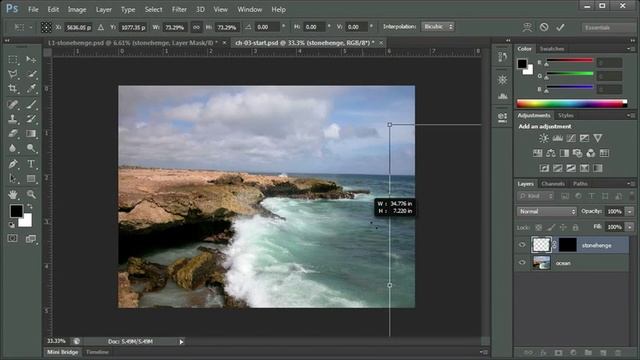Select the Crop tool

point(13,89)
